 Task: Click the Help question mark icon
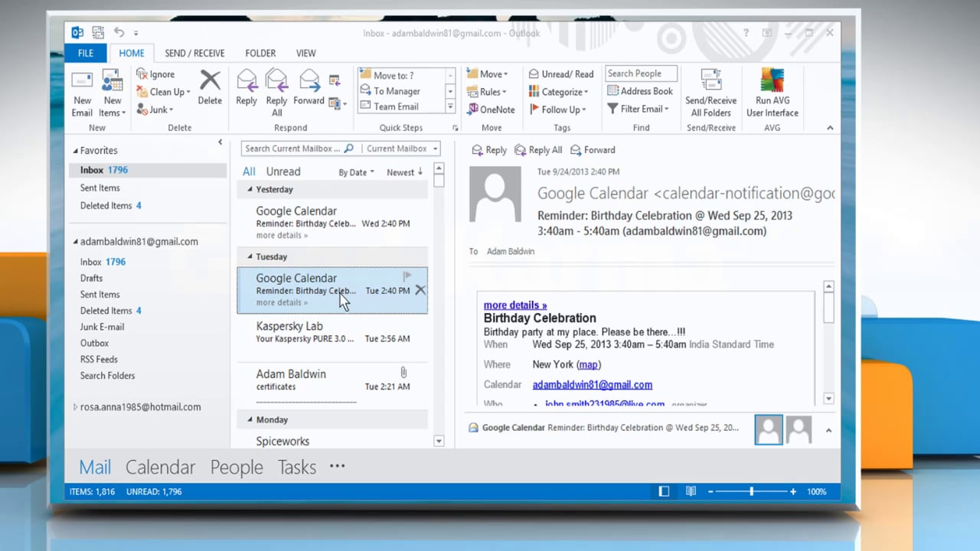[746, 33]
